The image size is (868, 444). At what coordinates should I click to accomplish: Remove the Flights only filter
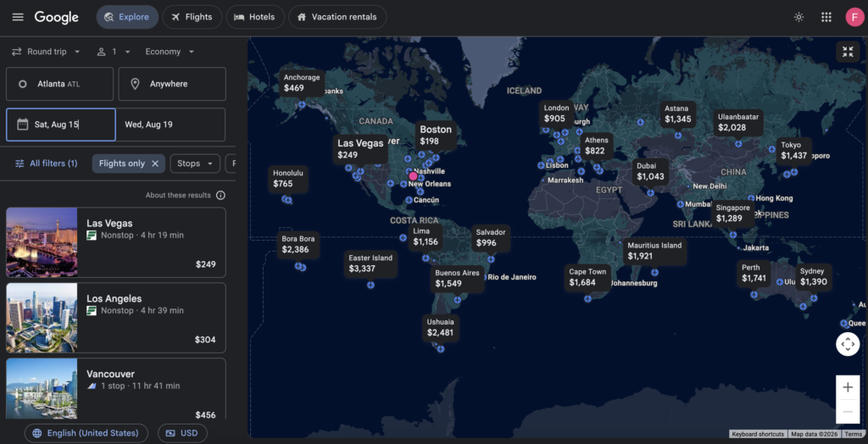point(155,164)
